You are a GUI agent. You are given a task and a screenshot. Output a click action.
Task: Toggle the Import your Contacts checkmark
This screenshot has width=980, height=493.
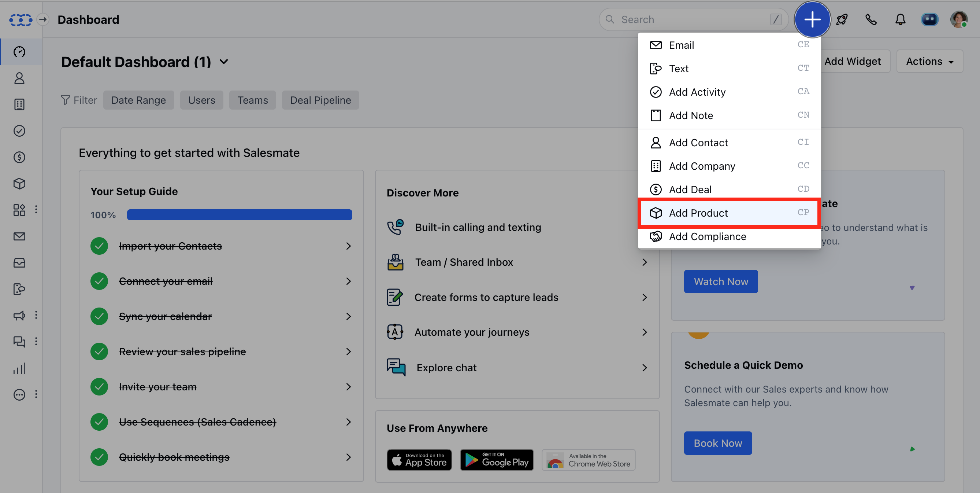(x=99, y=246)
